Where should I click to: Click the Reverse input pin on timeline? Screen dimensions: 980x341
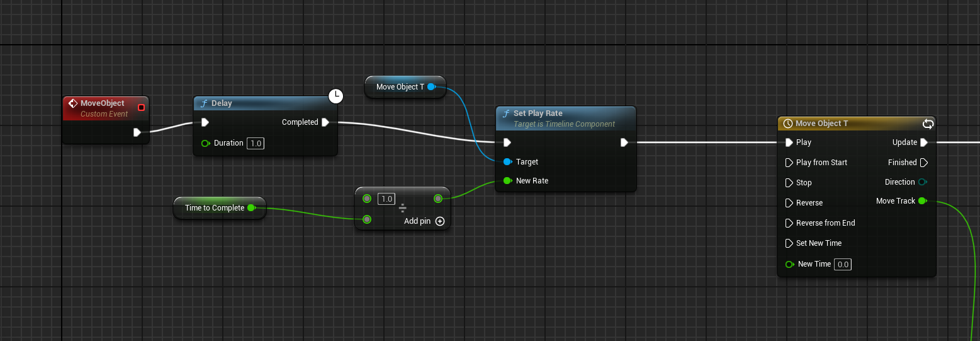789,203
